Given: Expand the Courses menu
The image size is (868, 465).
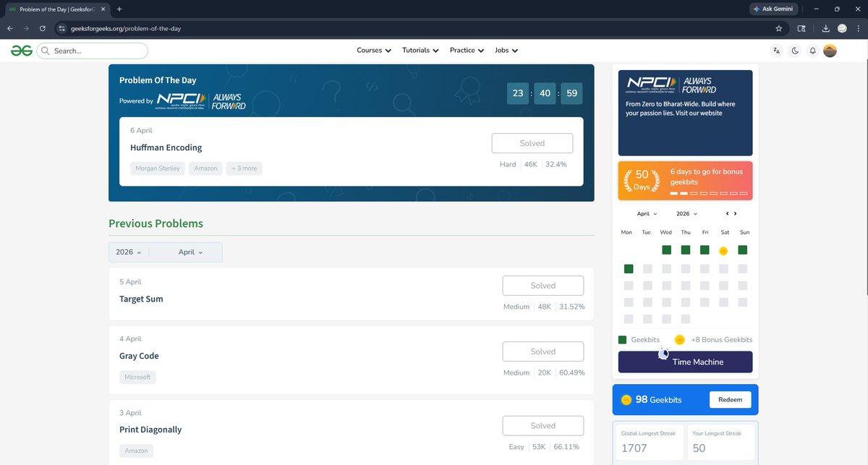Looking at the screenshot, I should [374, 51].
